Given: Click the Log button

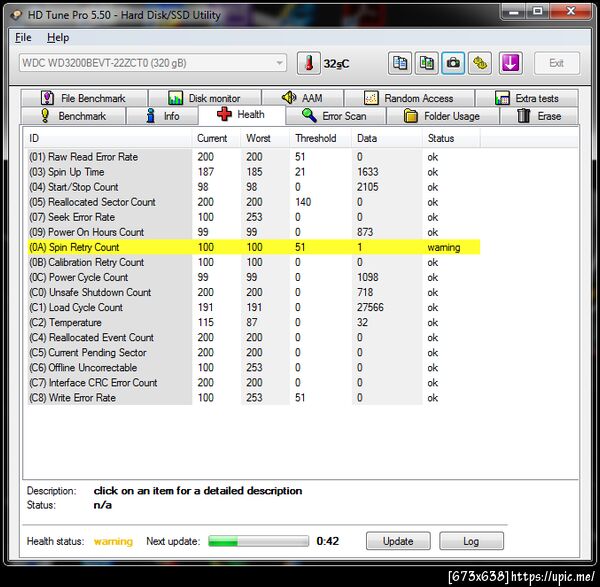Looking at the screenshot, I should [471, 541].
